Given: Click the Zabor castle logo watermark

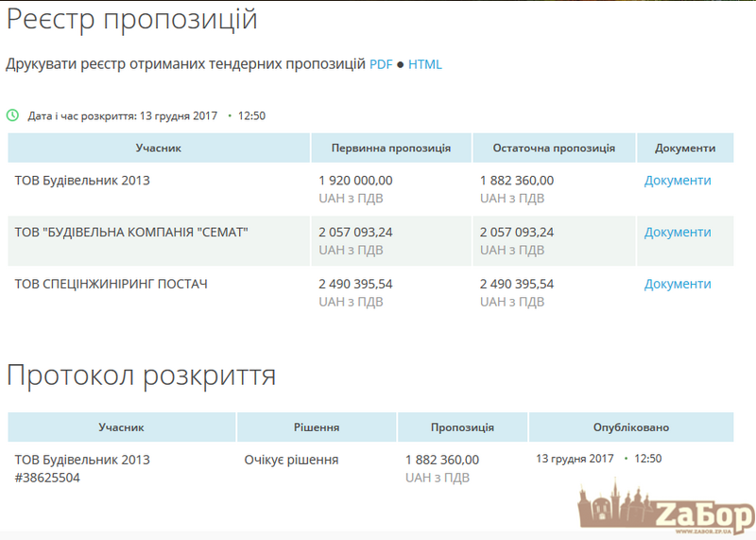Looking at the screenshot, I should point(665,513).
